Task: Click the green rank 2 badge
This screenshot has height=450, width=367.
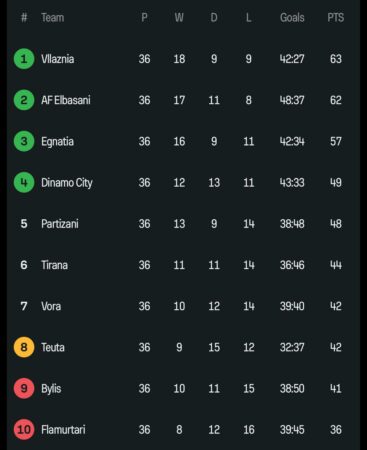Action: (x=24, y=100)
